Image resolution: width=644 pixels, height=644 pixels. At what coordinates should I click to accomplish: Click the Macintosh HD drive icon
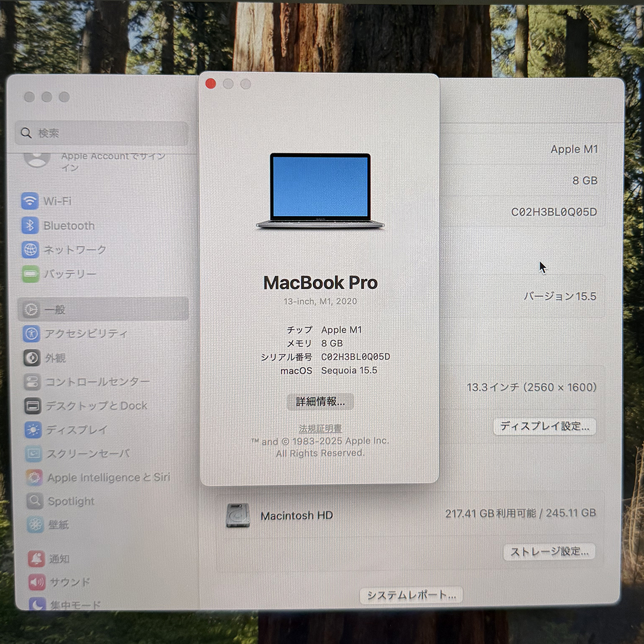pos(238,515)
